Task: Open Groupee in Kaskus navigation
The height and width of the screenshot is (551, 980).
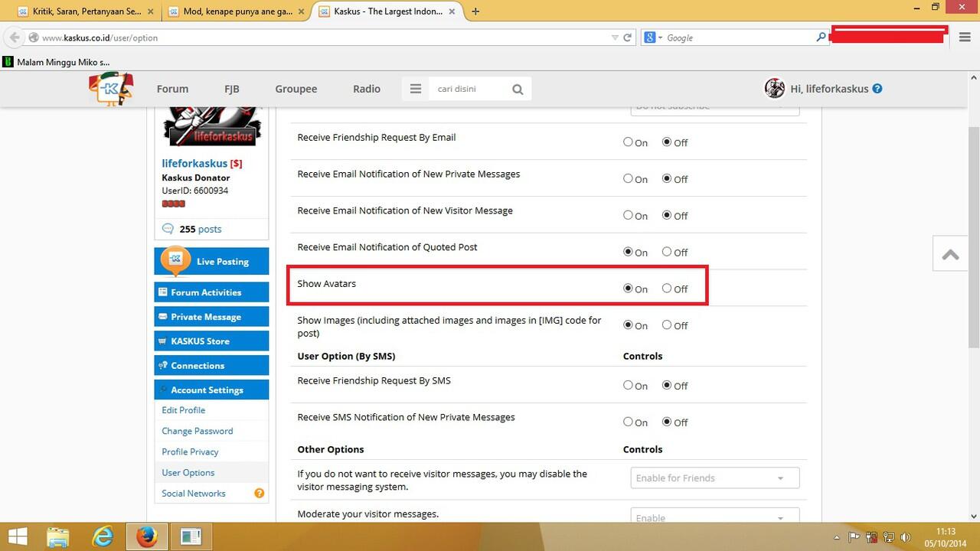Action: 296,89
